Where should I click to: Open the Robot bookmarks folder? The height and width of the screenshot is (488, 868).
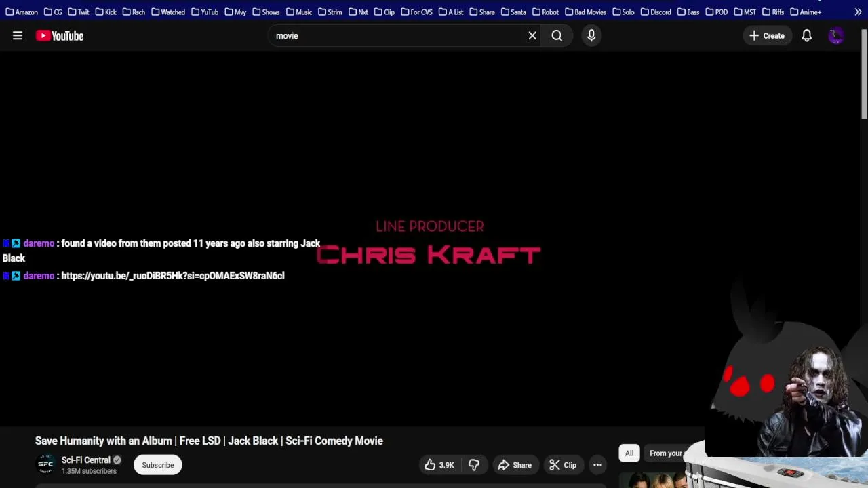coord(546,12)
